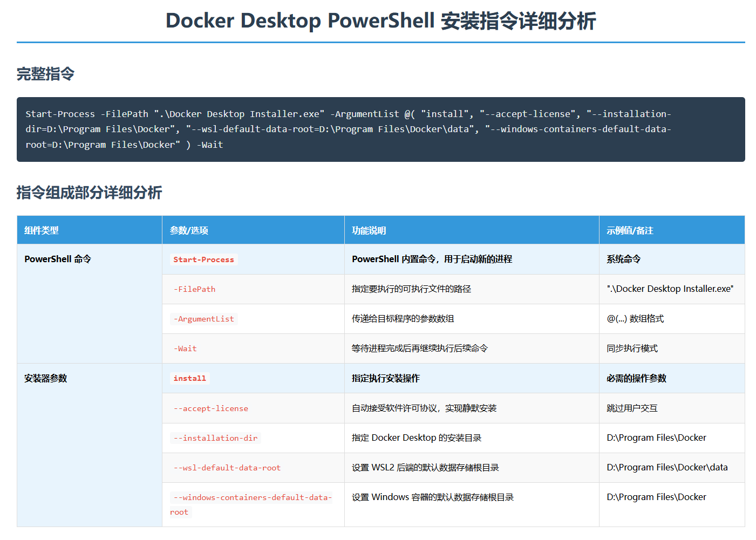Click the '--installation-dir' code tag
This screenshot has height=540, width=756.
pyautogui.click(x=215, y=438)
